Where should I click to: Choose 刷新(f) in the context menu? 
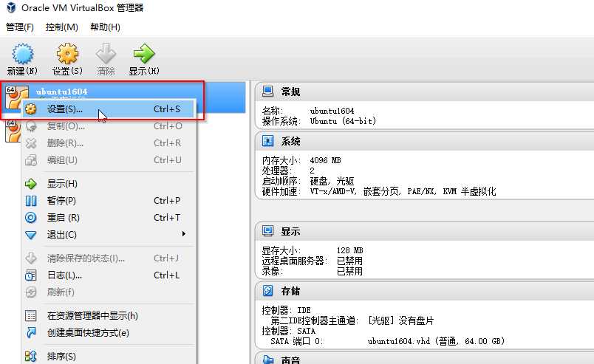point(109,292)
